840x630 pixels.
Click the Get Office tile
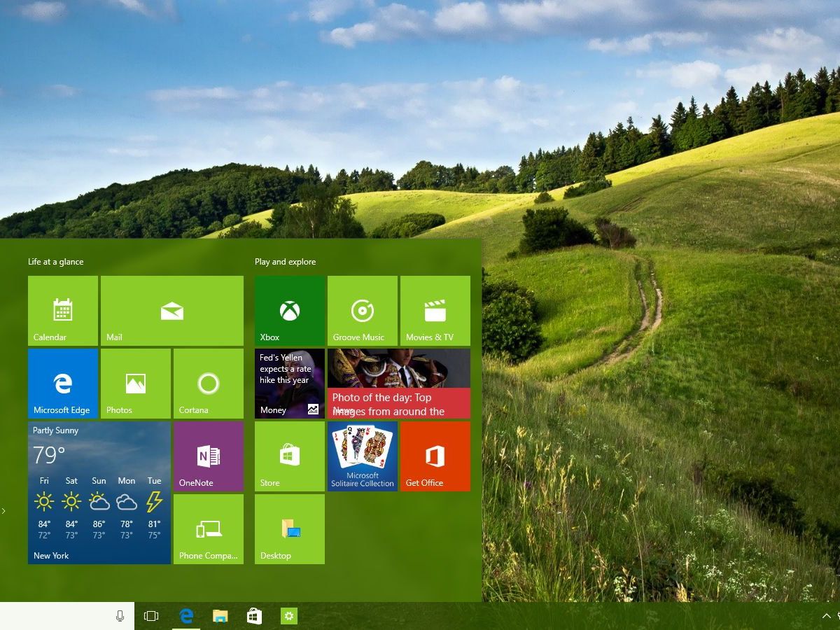(435, 456)
